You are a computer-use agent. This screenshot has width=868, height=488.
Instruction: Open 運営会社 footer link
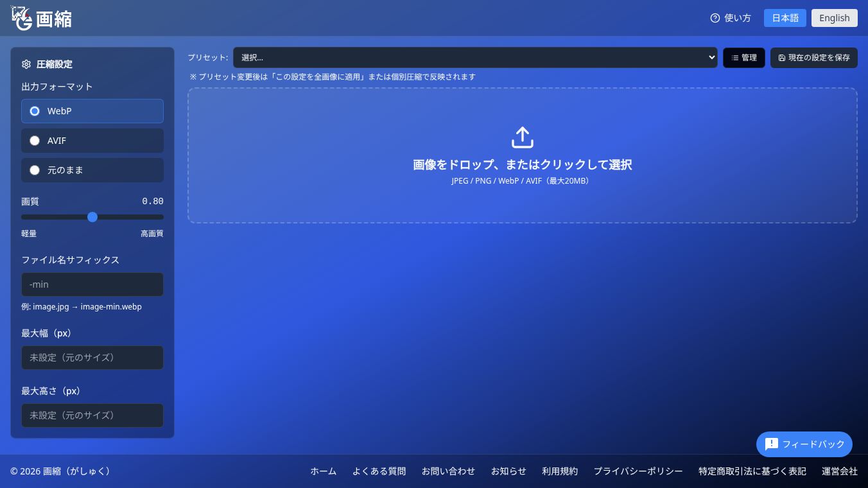coord(840,471)
